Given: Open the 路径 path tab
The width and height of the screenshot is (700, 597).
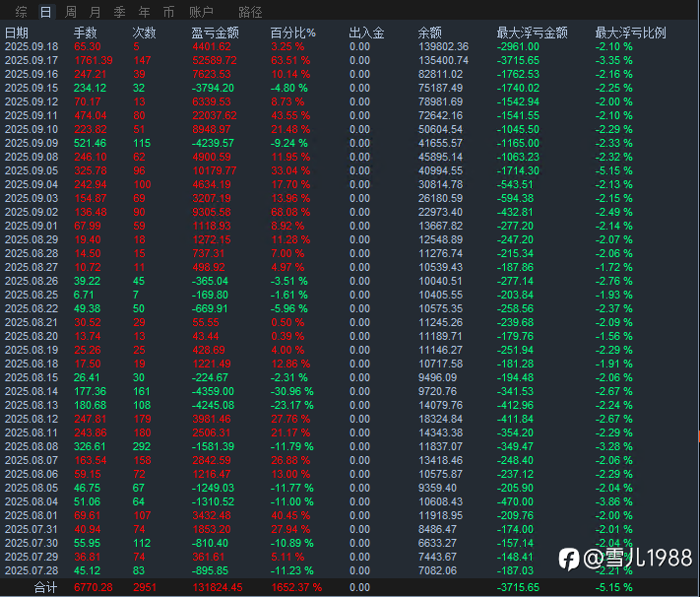Looking at the screenshot, I should 250,12.
